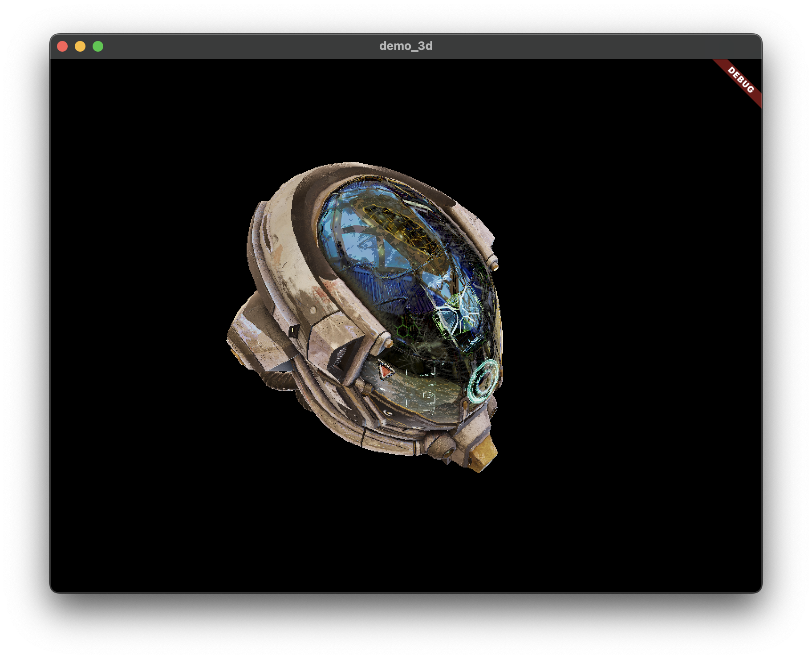The width and height of the screenshot is (812, 659).
Task: Maximize the demo_3d window with green button
Action: click(98, 46)
